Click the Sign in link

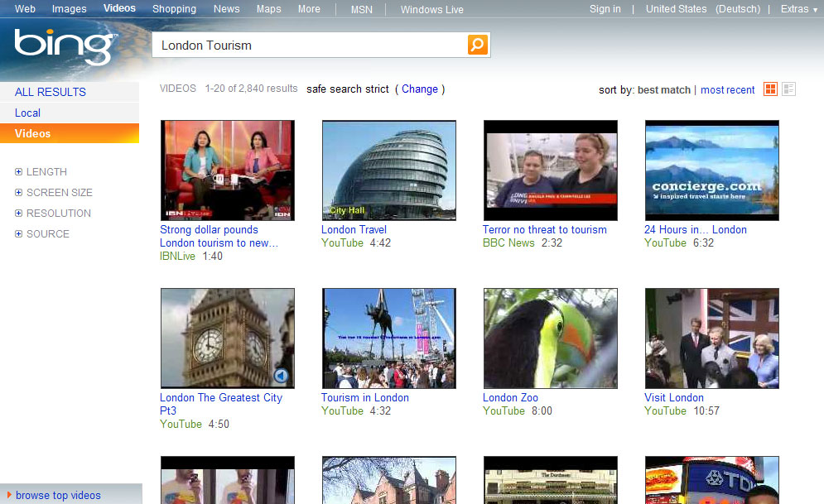(x=605, y=9)
